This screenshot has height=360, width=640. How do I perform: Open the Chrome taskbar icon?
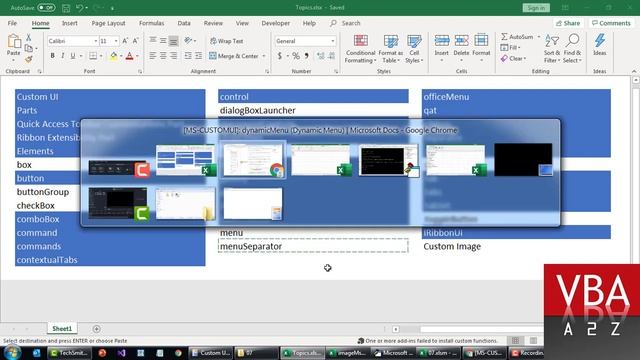178,353
